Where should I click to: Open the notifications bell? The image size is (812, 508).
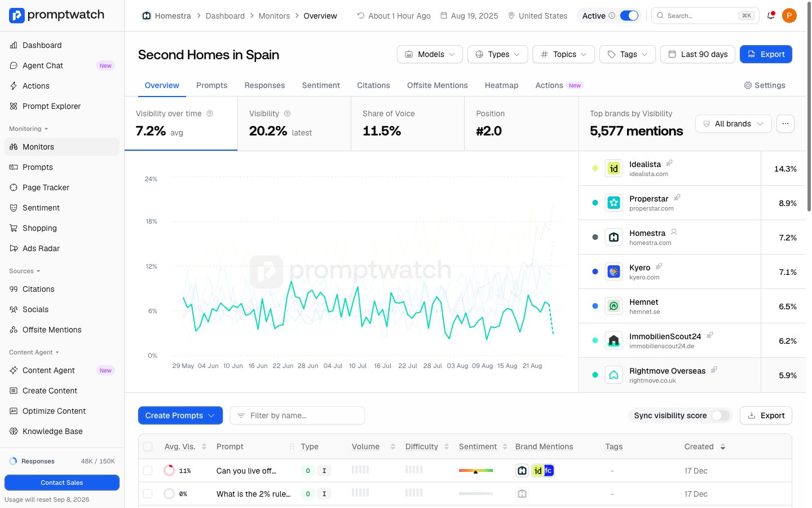(770, 16)
